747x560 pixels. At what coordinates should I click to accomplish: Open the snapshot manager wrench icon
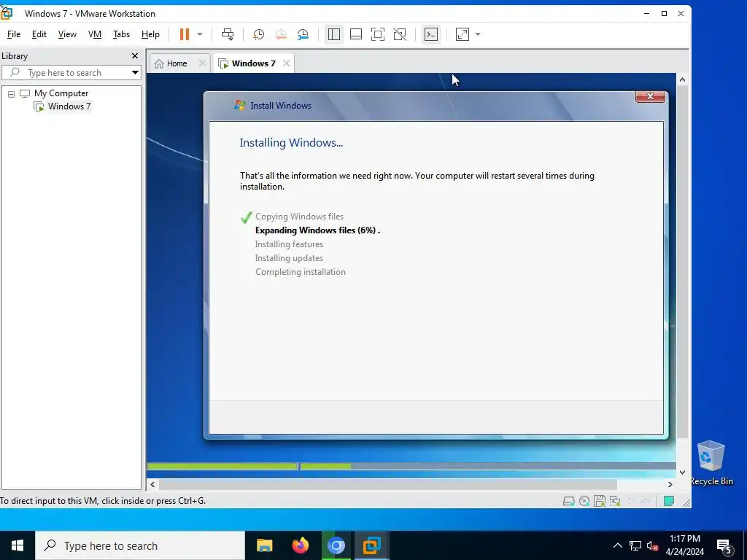pos(303,34)
